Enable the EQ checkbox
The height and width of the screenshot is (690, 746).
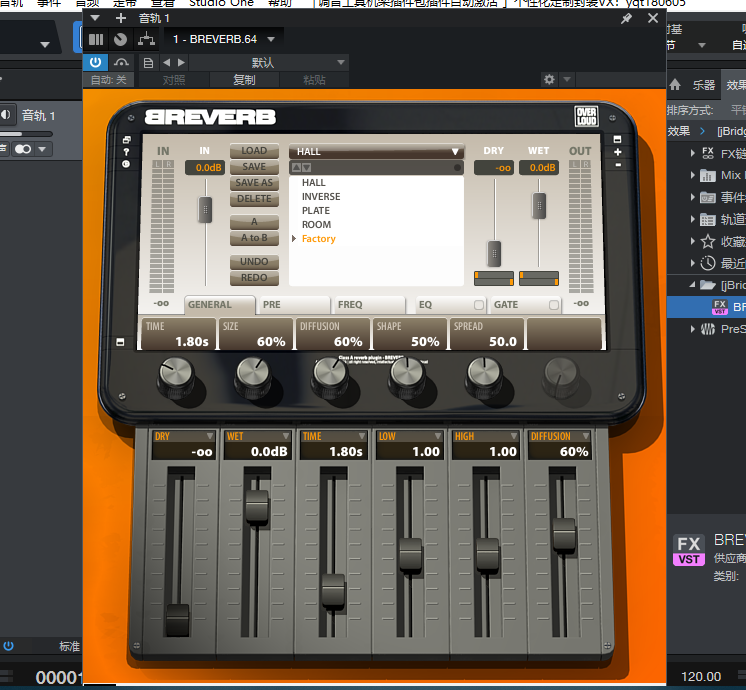pos(479,305)
